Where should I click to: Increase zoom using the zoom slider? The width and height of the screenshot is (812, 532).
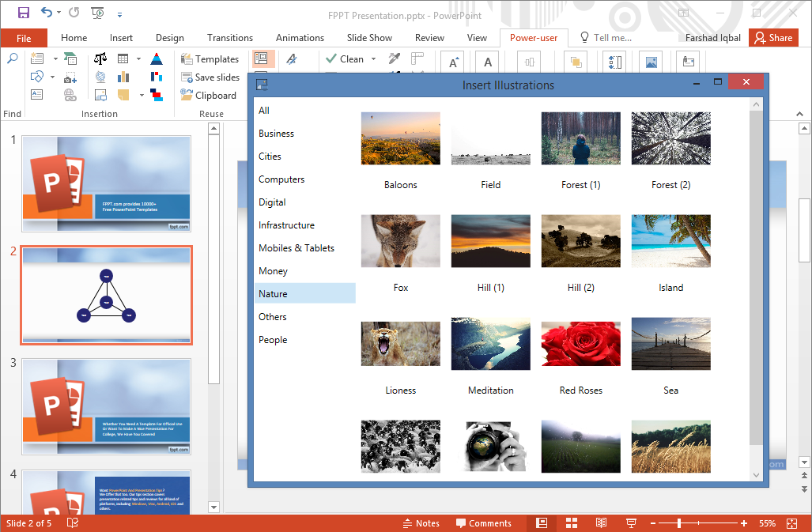743,523
